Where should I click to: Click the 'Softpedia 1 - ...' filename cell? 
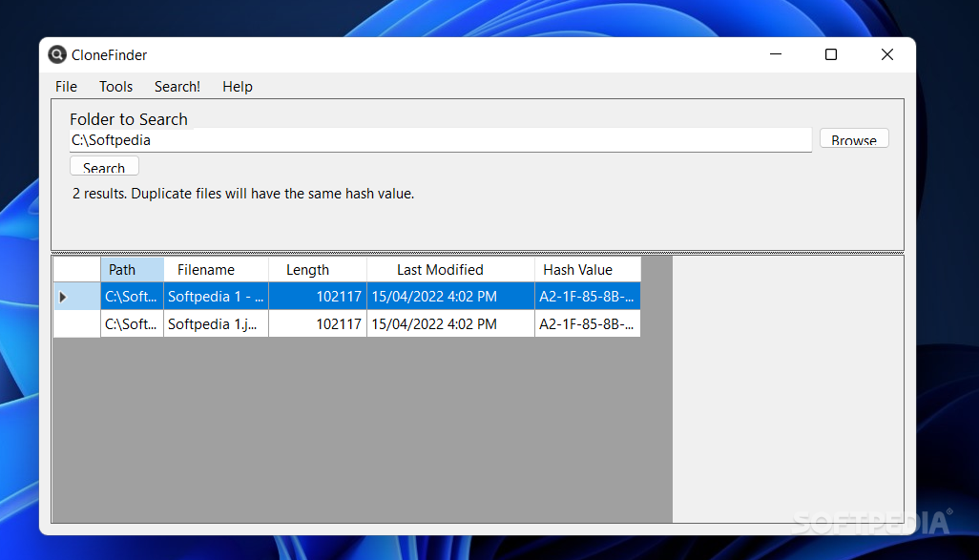click(216, 297)
